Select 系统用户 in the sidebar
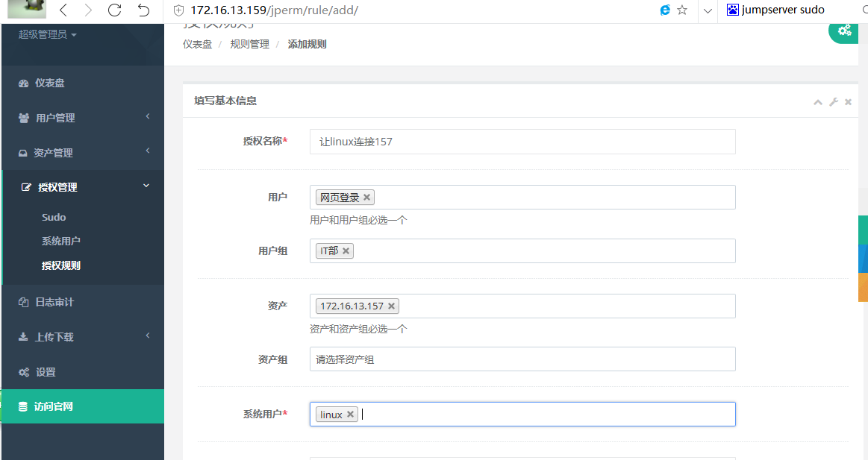The width and height of the screenshot is (868, 460). pyautogui.click(x=61, y=242)
